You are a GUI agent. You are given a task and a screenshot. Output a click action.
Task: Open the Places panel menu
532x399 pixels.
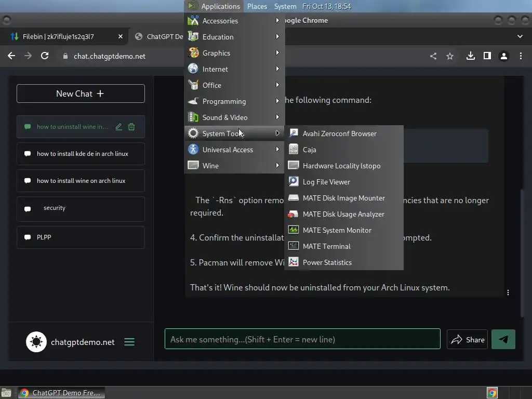point(257,6)
